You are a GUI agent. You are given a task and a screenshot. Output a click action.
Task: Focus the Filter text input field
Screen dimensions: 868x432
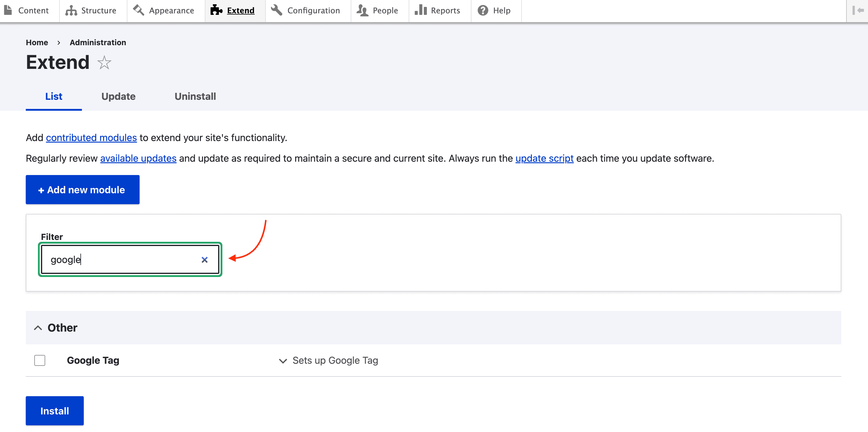tap(130, 259)
